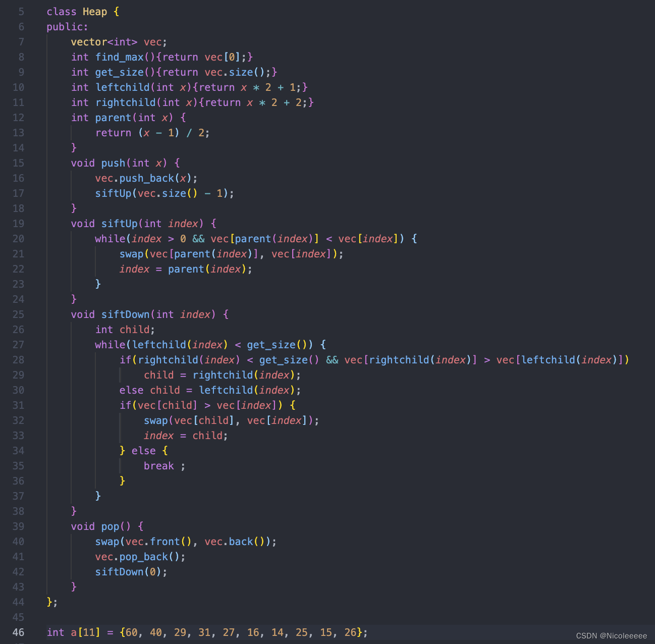Click line number 24 in the gutter
The image size is (655, 644).
coord(18,299)
